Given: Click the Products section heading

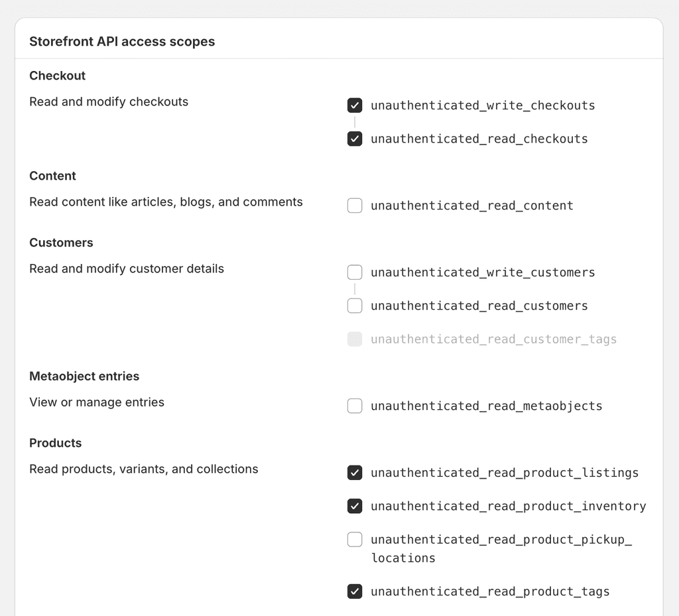Looking at the screenshot, I should 55,443.
